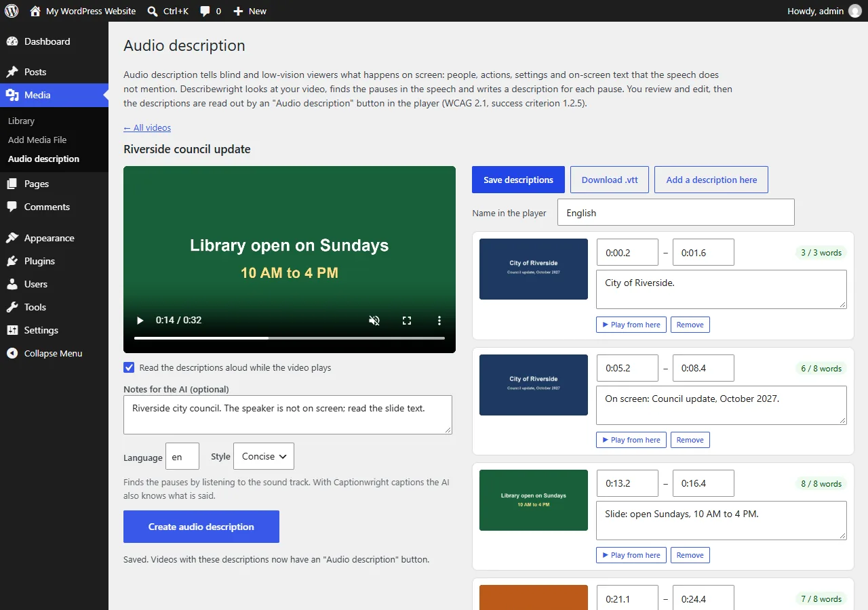
Task: Edit the 'City of Riverside.' description text
Action: 722,289
